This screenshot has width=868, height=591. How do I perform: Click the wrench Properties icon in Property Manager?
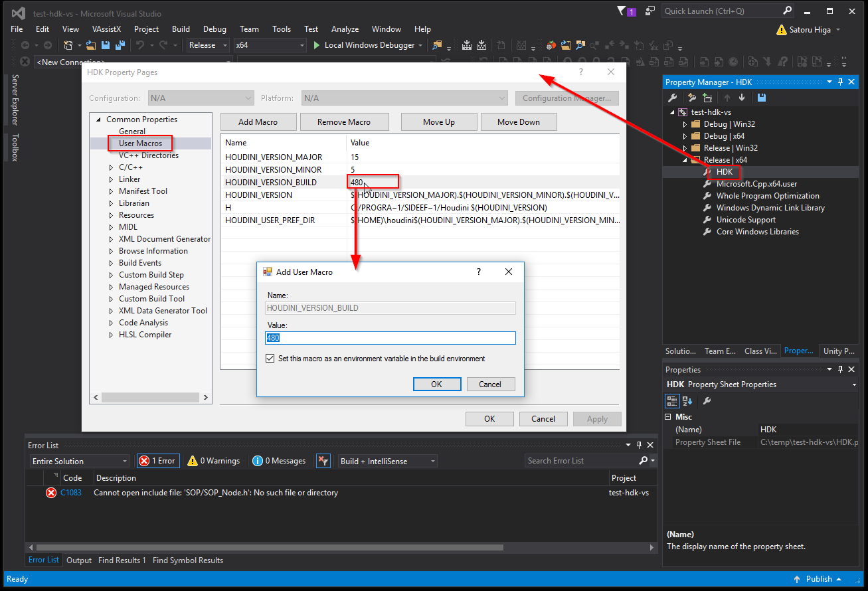click(672, 98)
